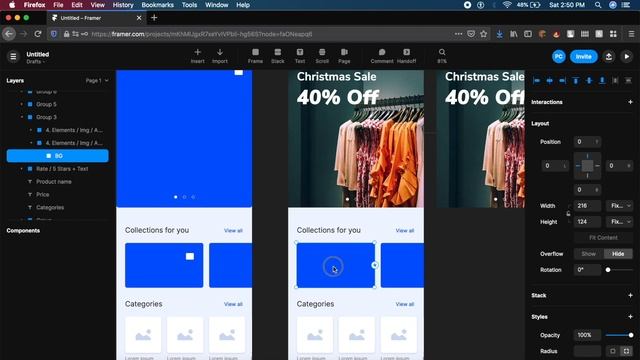Open the Height Fixed sizing dropdown
640x360 pixels.
[619, 222]
